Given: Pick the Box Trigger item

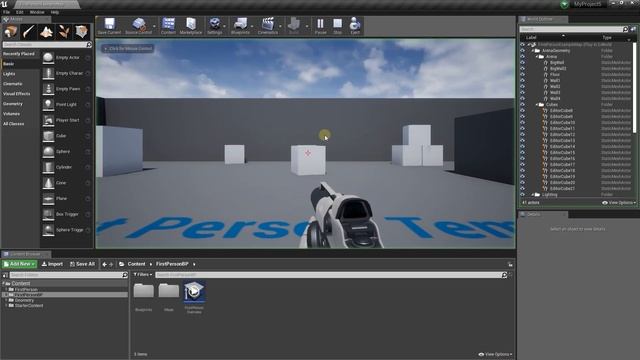Looking at the screenshot, I should point(67,214).
